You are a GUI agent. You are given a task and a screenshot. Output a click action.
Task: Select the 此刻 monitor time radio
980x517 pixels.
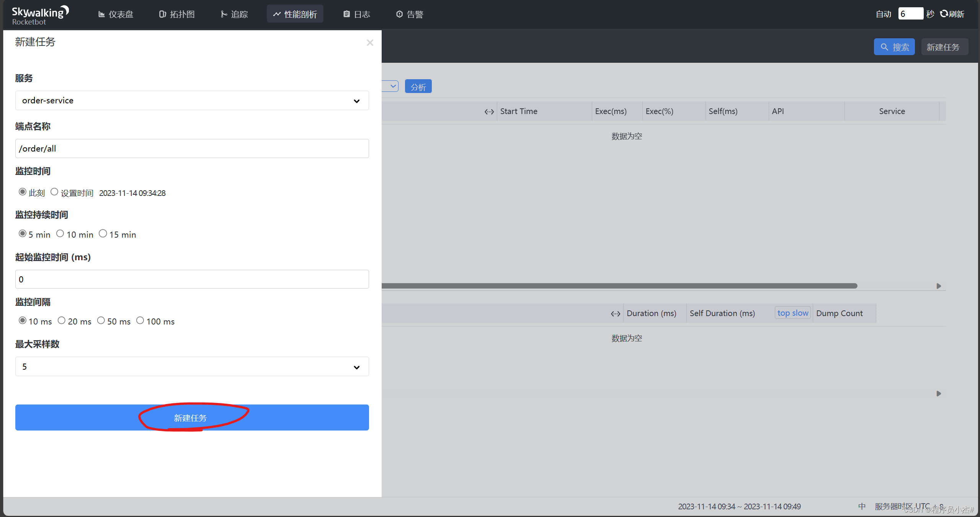tap(23, 192)
